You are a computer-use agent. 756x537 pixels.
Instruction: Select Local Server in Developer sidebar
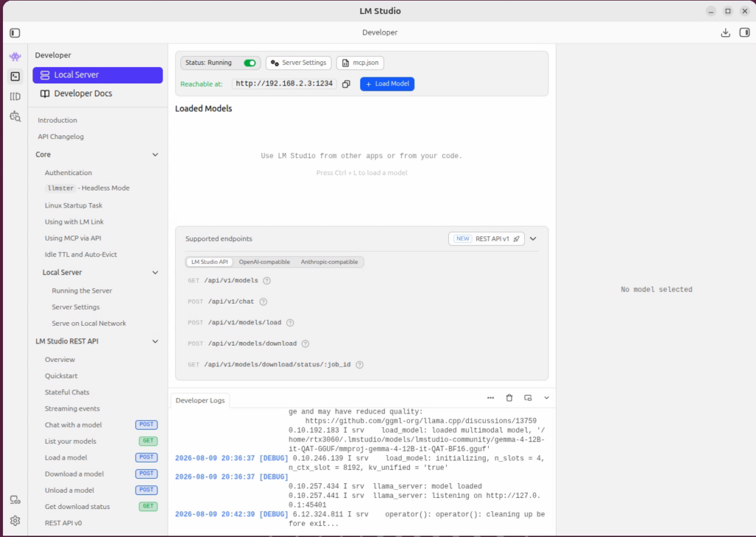tap(97, 75)
